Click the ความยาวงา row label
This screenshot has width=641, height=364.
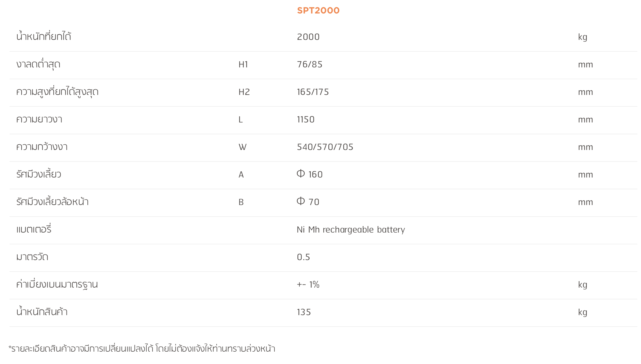click(39, 119)
